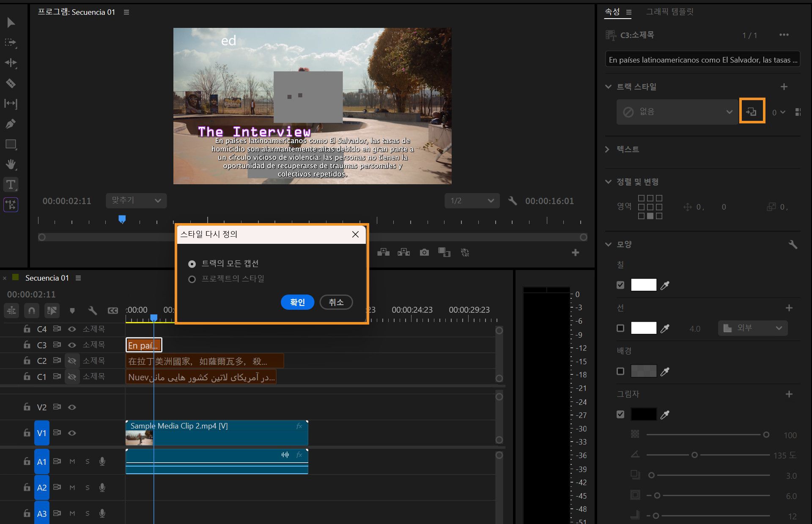Viewport: 812px width, 524px height.
Task: Click the 취소 button in dialog
Action: 336,302
